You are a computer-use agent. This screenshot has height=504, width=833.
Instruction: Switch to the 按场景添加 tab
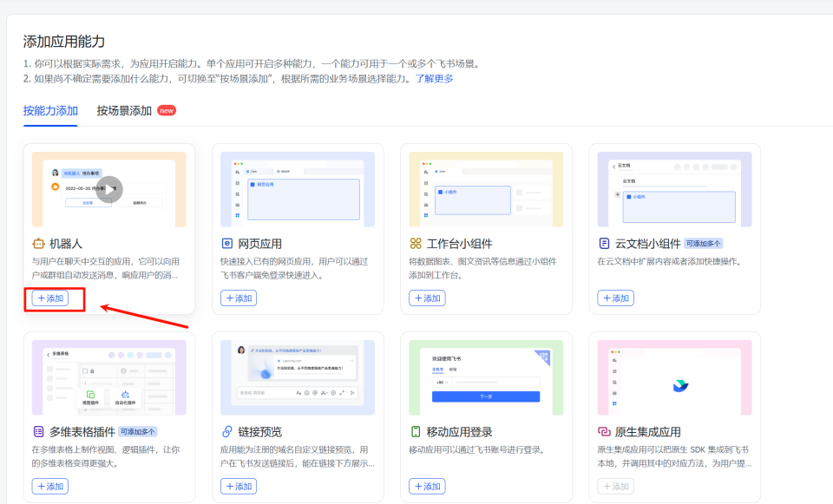tap(124, 111)
